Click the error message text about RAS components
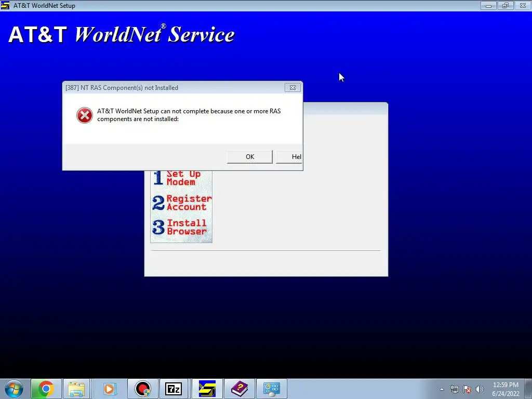Viewport: 532px width, 399px height. point(189,115)
